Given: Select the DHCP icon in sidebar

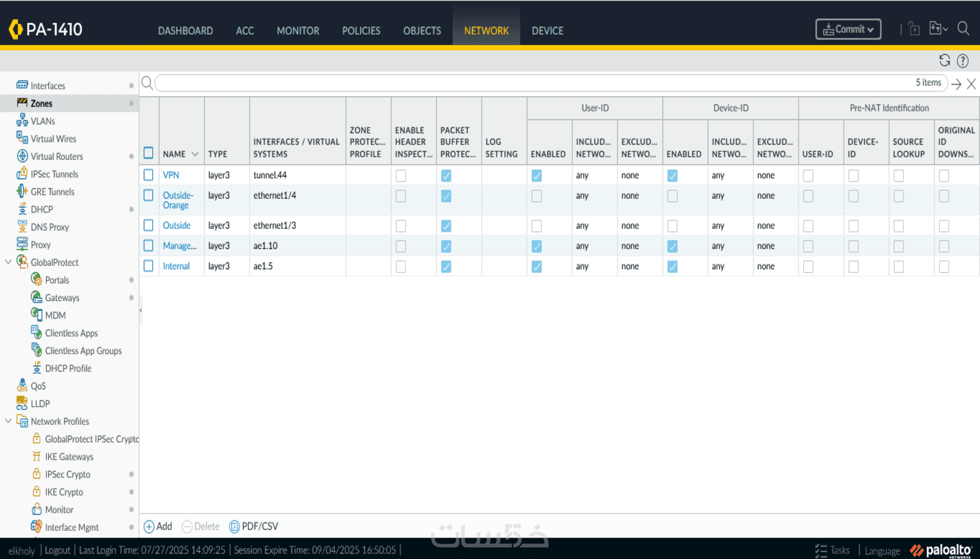Looking at the screenshot, I should point(22,209).
